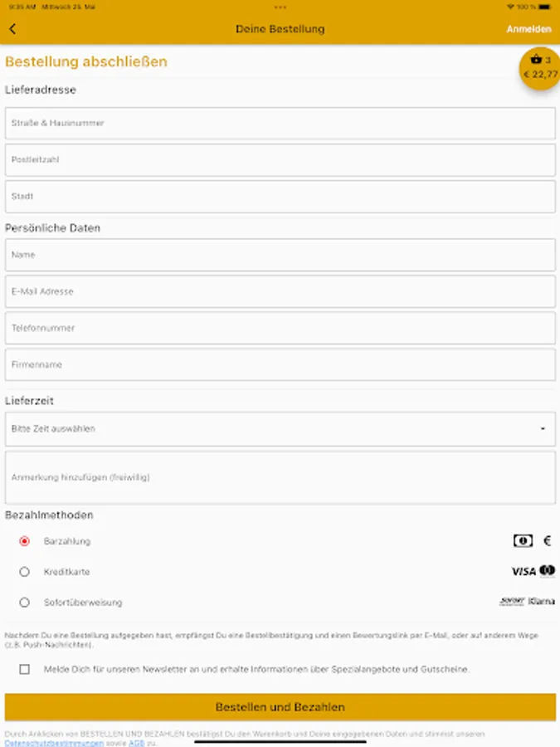Select Barzahlung payment radio button

pyautogui.click(x=24, y=541)
